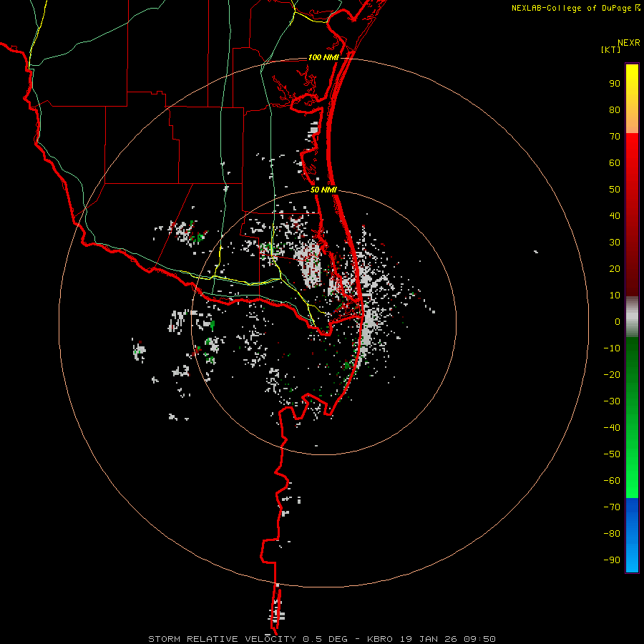The width and height of the screenshot is (644, 644).
Task: Click the 50 value on velocity scale
Action: click(615, 190)
